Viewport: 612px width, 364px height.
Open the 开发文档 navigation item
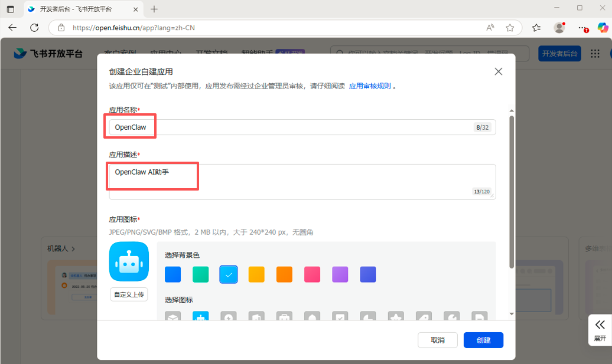(x=211, y=52)
